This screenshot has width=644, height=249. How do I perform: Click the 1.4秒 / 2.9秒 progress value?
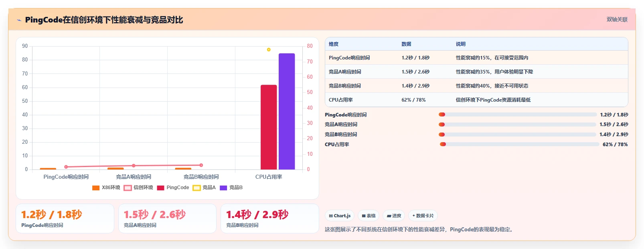pyautogui.click(x=614, y=135)
